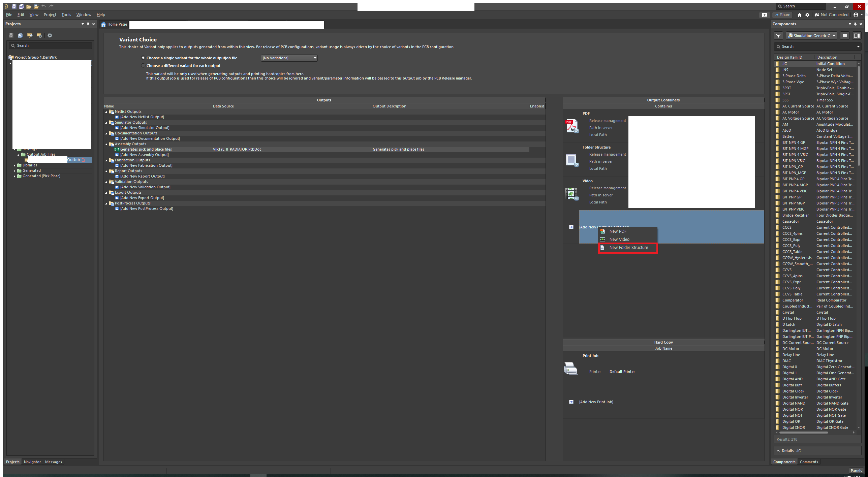
Task: Click the Save All Documents toolbar icon
Action: 21,6
